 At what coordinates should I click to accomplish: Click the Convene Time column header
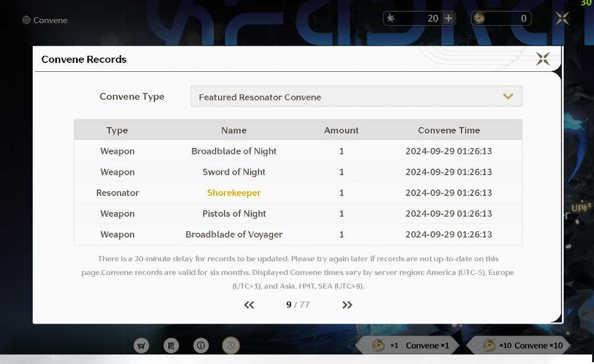[x=448, y=130]
